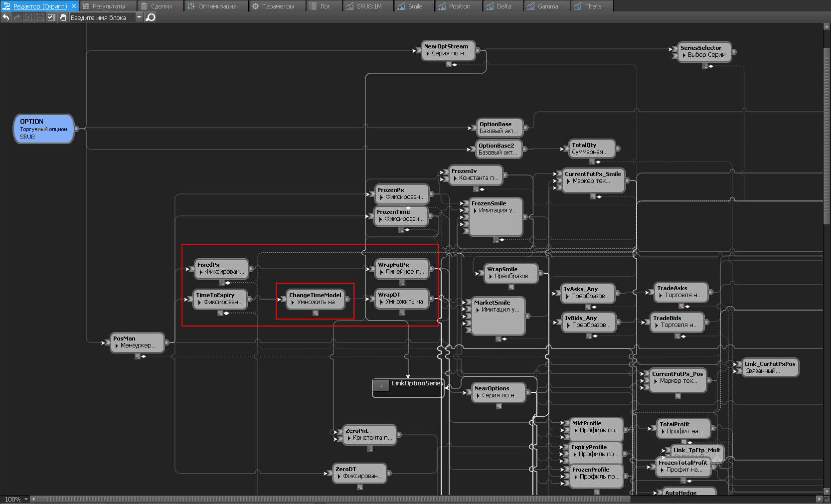Click the expand-all-blocks plus icon in the toolbar
The height and width of the screenshot is (504, 831).
(28, 17)
